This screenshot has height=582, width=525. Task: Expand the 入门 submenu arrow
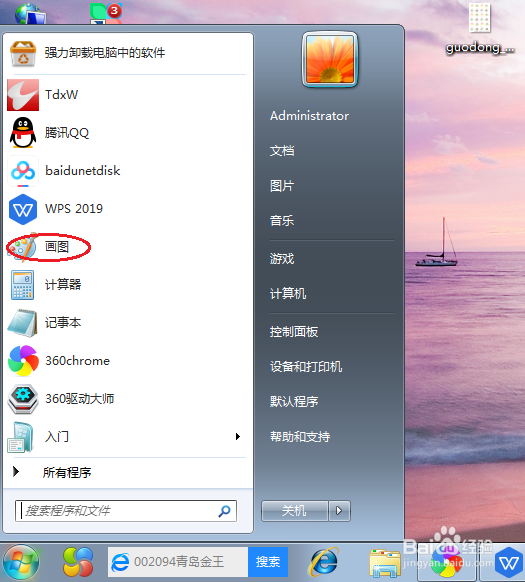pos(238,436)
